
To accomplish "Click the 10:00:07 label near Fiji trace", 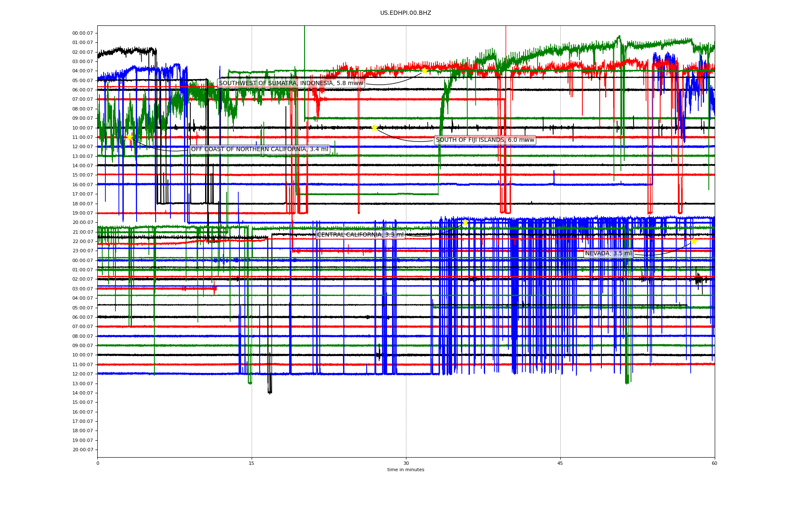I will [x=82, y=128].
